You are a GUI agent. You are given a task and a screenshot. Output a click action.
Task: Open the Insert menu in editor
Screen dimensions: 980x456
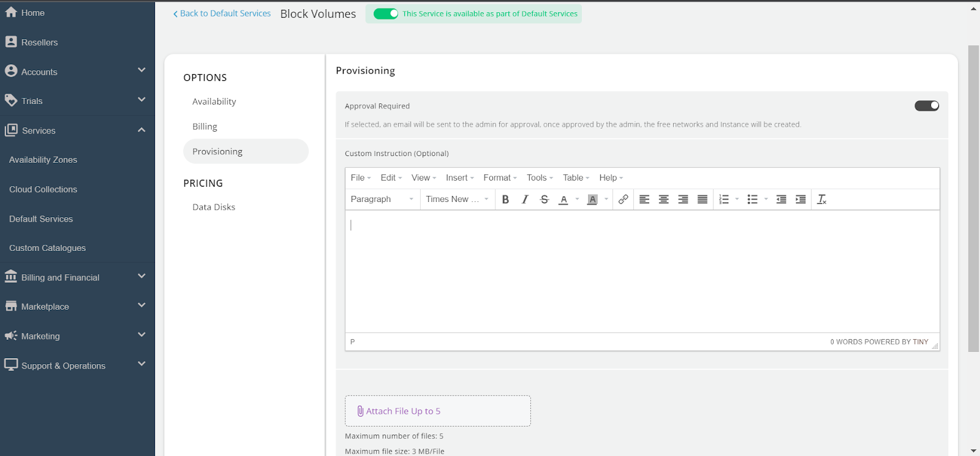click(x=460, y=178)
